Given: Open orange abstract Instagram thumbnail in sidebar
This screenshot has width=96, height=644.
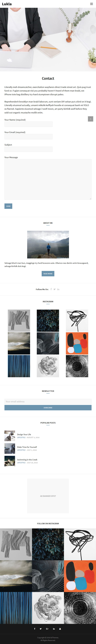Looking at the screenshot, I should (x=77, y=343).
